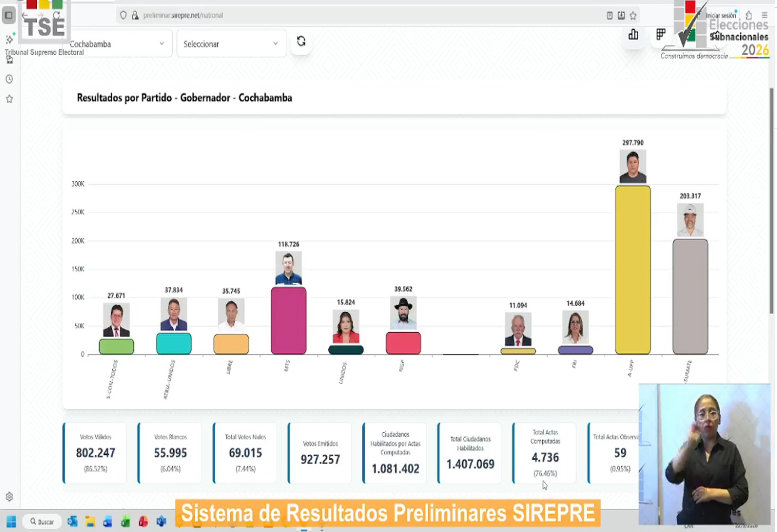Viewport: 777px width, 532px height.
Task: Toggle reader view in the address bar
Action: (x=610, y=16)
